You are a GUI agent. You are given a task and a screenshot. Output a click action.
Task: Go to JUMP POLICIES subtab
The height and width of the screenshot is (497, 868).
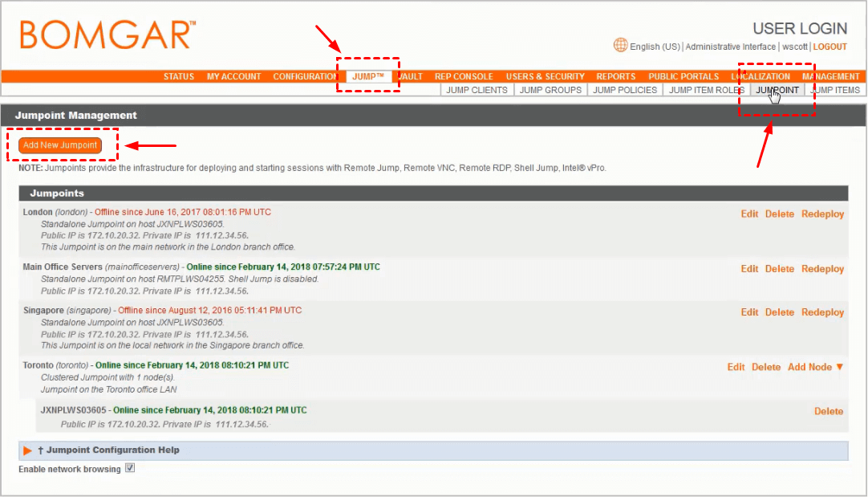click(624, 90)
